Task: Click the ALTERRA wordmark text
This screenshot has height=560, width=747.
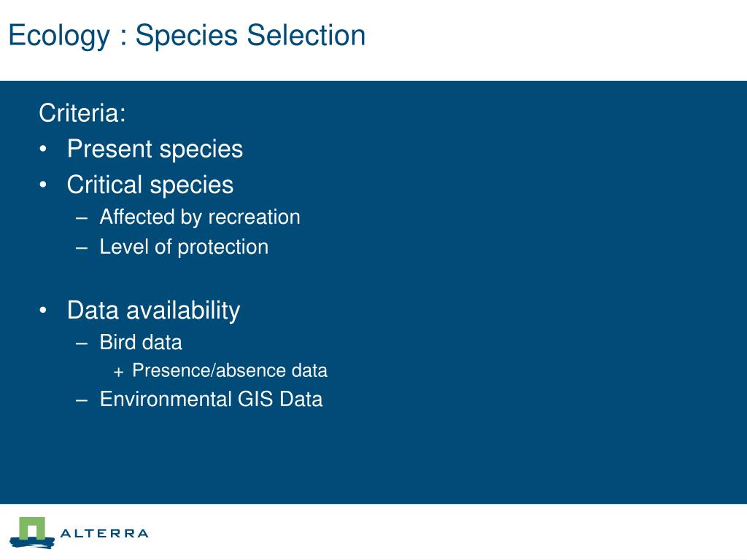Action: (104, 533)
